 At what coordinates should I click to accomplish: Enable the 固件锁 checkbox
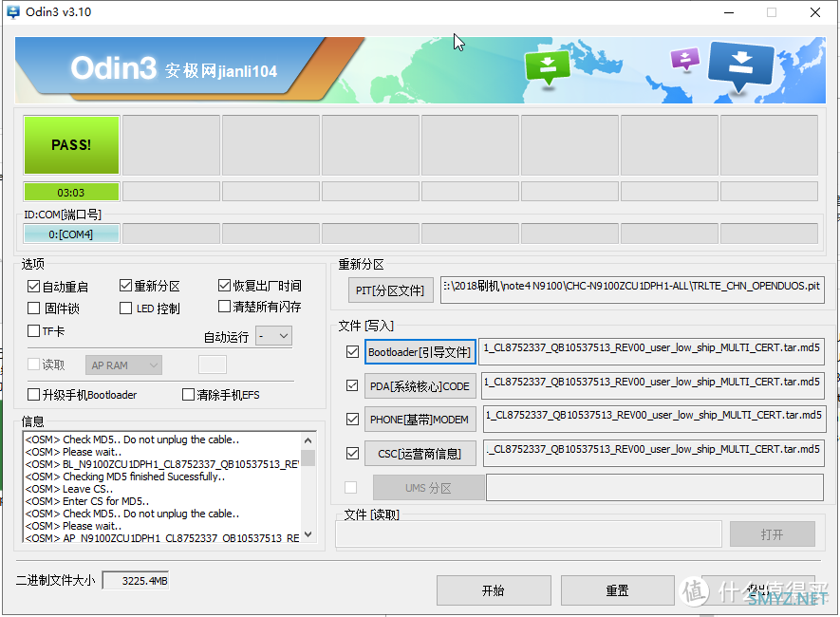click(x=34, y=308)
